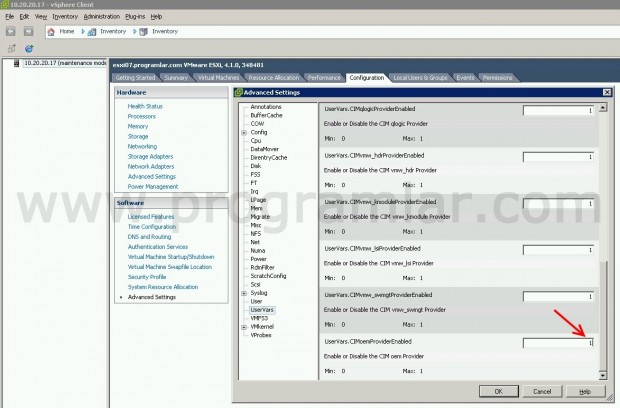Close the Advanced Settings dialog
Image resolution: width=620 pixels, height=408 pixels.
(x=607, y=92)
